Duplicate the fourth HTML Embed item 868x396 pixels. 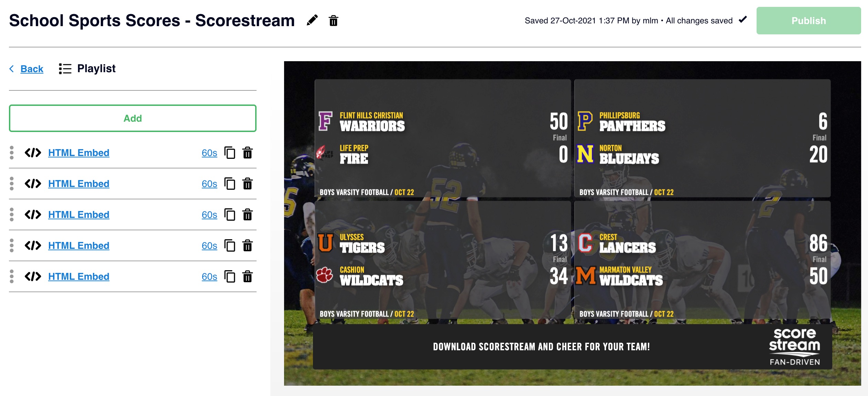pyautogui.click(x=230, y=245)
